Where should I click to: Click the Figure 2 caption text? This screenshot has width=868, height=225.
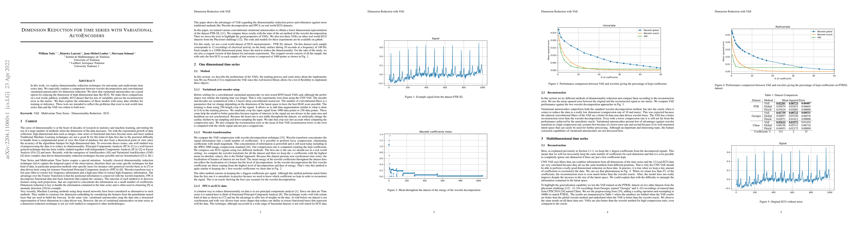tap(434, 190)
